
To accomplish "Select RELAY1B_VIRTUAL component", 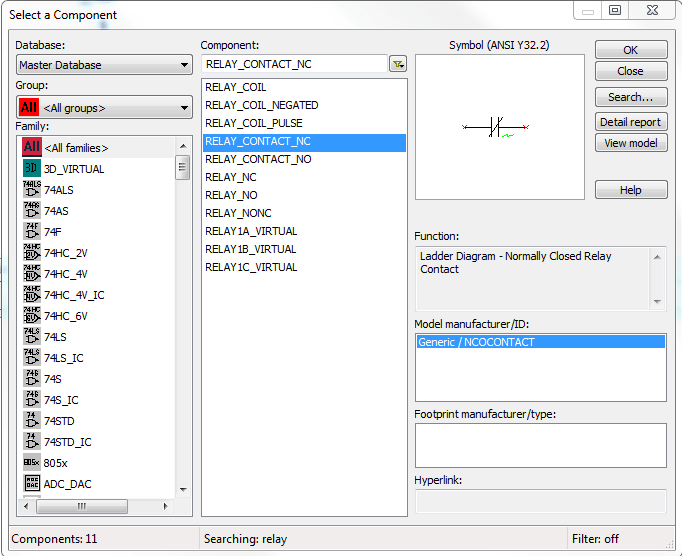I will (304, 249).
